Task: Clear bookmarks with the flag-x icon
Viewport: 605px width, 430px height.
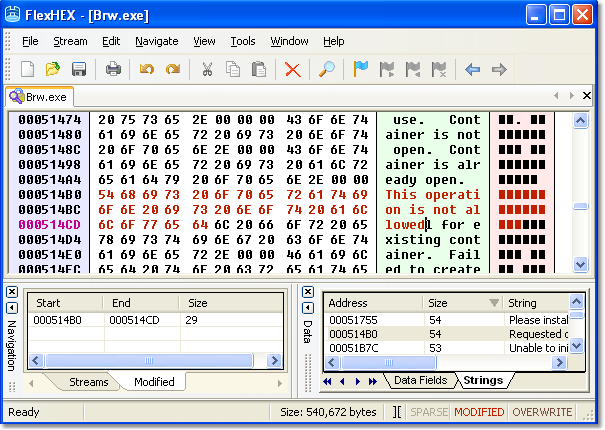Action: tap(439, 70)
